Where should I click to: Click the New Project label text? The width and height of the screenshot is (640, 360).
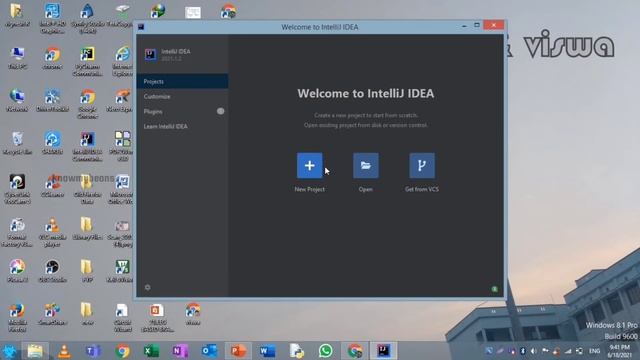click(309, 189)
